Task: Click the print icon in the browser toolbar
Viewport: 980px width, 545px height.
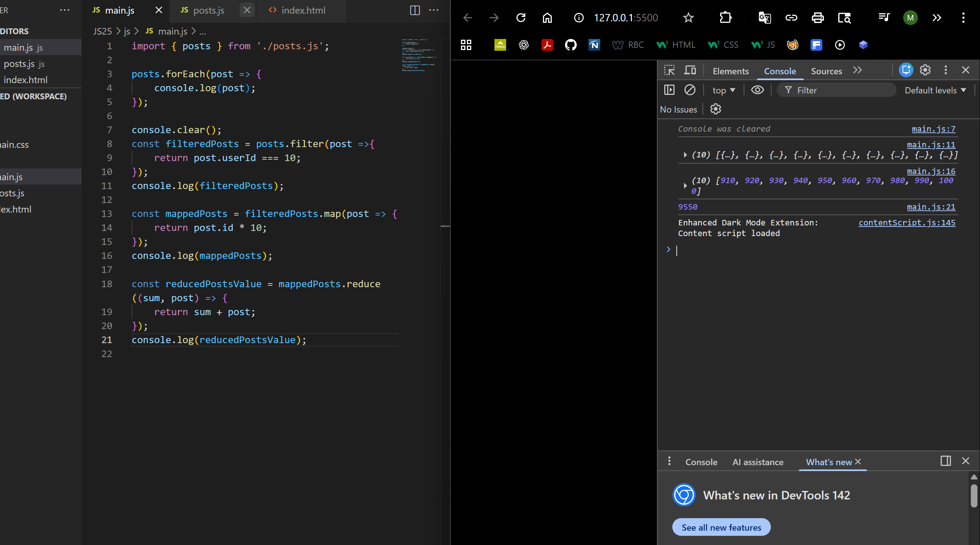Action: (818, 18)
